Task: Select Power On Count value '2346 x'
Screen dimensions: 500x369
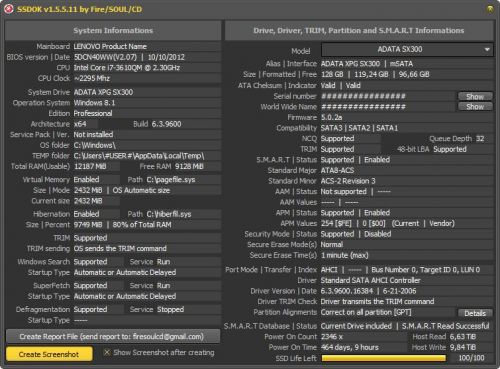Action: pyautogui.click(x=332, y=337)
